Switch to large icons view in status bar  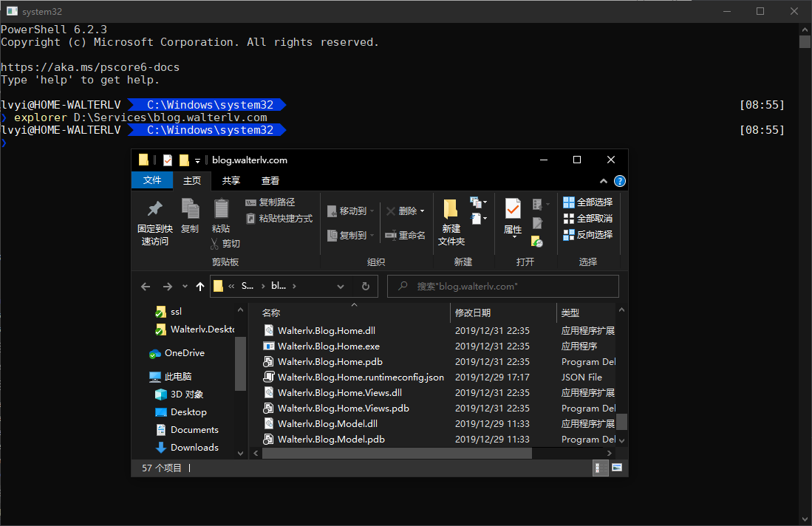617,468
